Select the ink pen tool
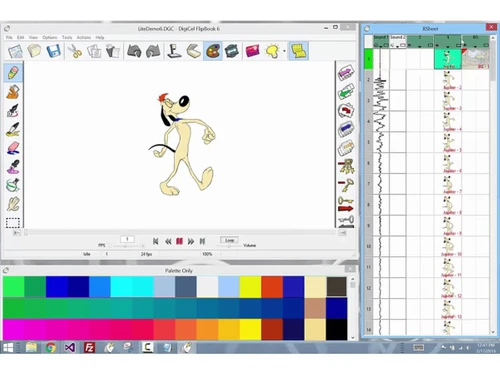This screenshot has height=375, width=500. pos(13,111)
